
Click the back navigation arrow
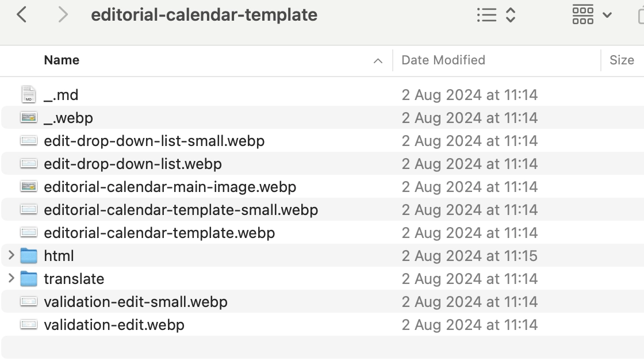click(22, 15)
